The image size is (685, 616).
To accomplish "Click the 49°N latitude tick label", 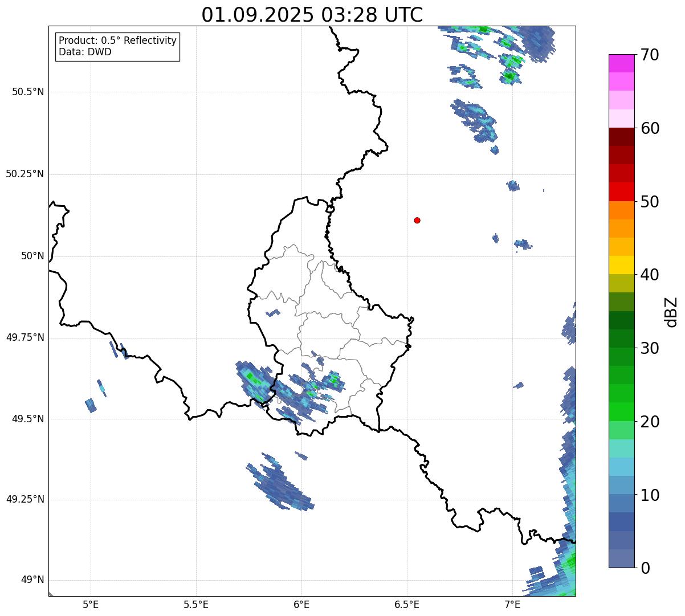I will 32,580.
